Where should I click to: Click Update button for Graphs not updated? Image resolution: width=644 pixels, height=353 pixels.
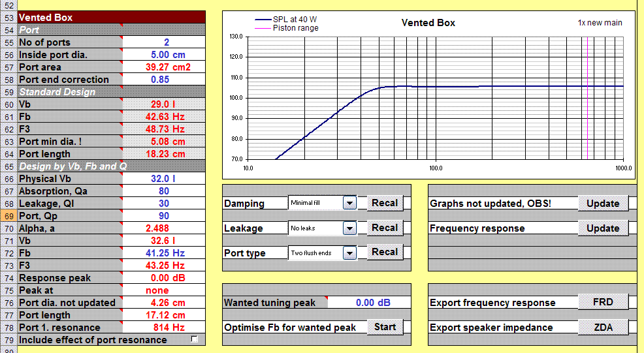[x=603, y=204]
